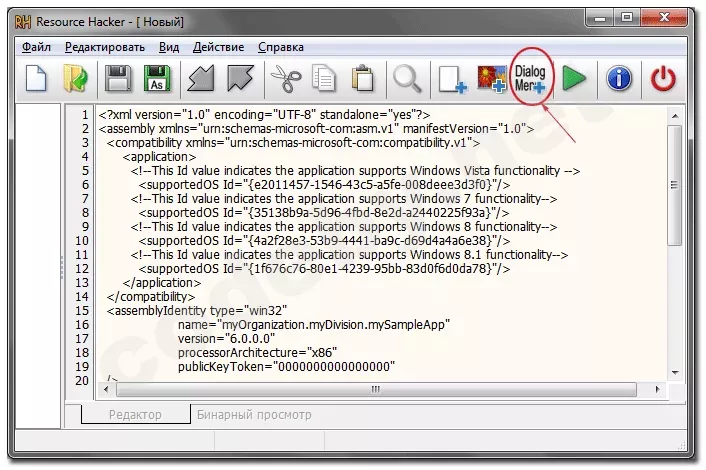706x470 pixels.
Task: Cut selection with the scissors icon
Action: click(x=286, y=79)
